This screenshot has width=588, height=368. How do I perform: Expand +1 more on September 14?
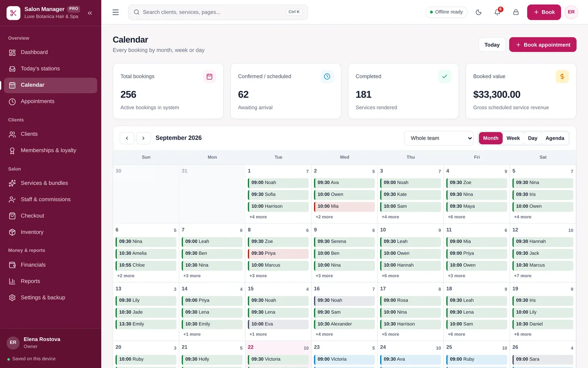192,334
